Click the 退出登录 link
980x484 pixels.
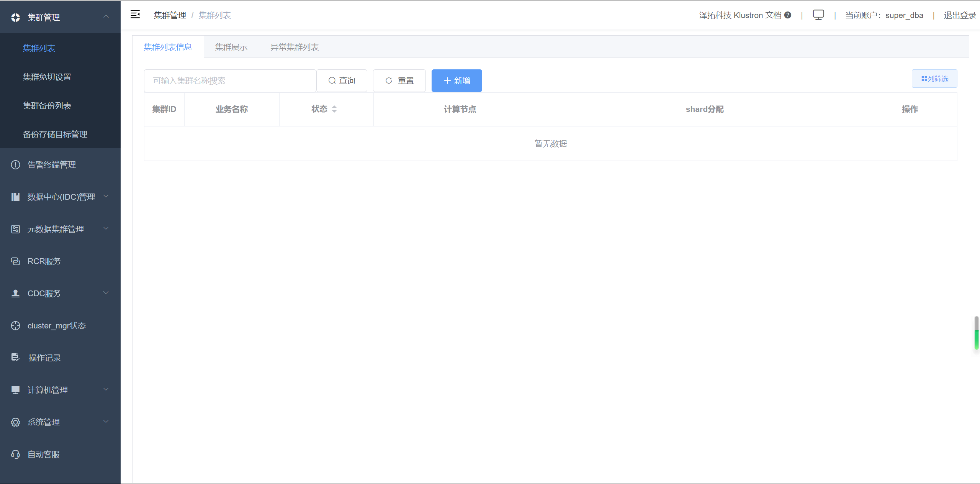[959, 15]
